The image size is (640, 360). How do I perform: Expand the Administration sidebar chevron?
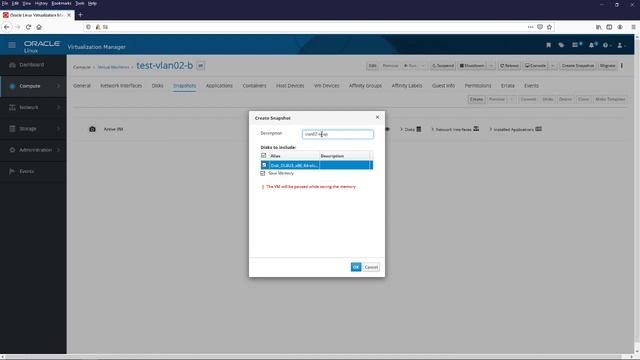pyautogui.click(x=58, y=150)
